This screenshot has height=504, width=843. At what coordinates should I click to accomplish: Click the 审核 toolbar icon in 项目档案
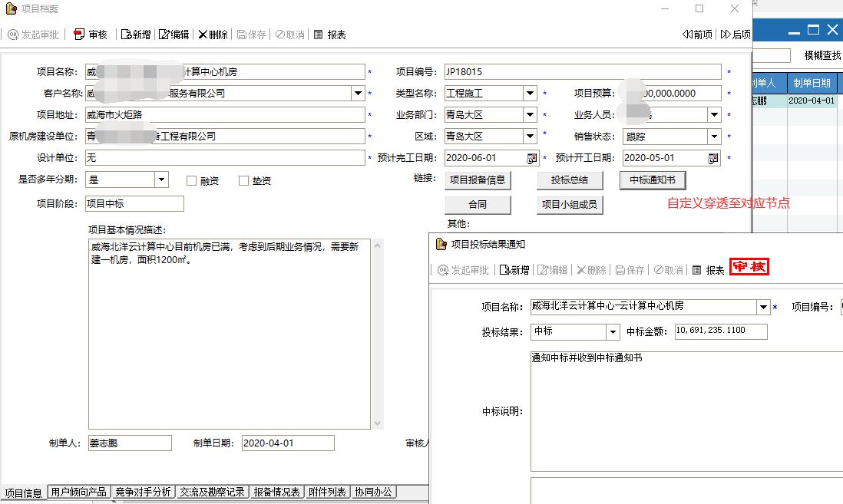[x=79, y=35]
